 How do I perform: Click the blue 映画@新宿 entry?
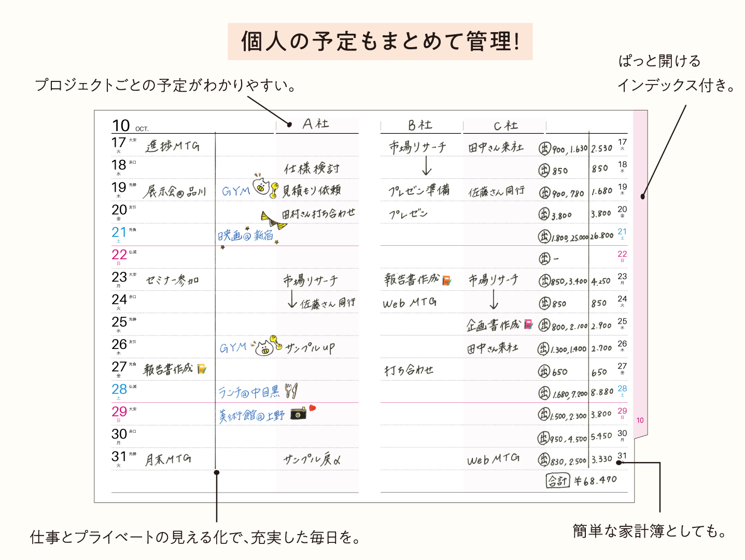(x=245, y=235)
